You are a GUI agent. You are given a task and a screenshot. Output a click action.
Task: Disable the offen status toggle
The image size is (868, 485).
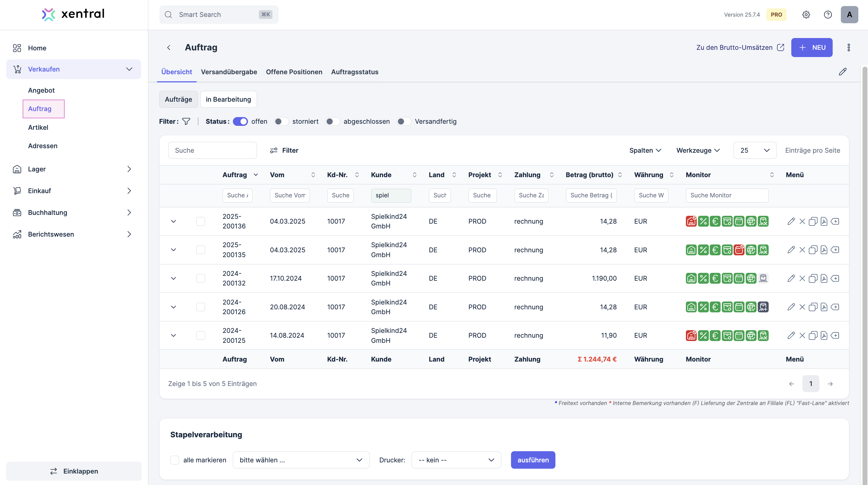[x=240, y=121]
